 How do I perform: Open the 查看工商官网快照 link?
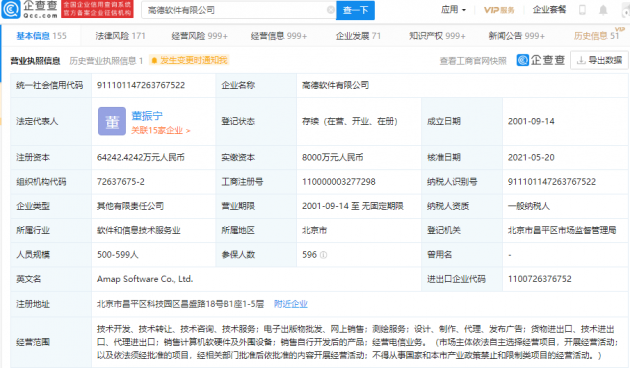coord(473,61)
